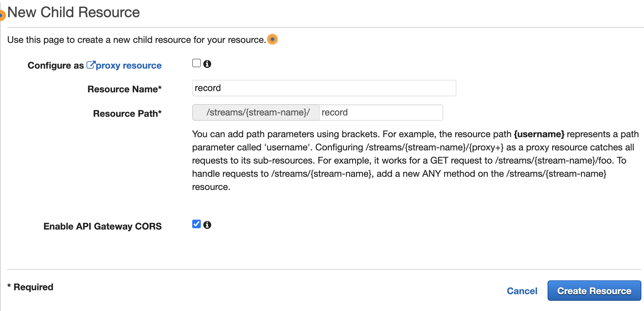The width and height of the screenshot is (644, 311).
Task: Uncheck the Enable API Gateway CORS checkbox
Action: tap(197, 224)
